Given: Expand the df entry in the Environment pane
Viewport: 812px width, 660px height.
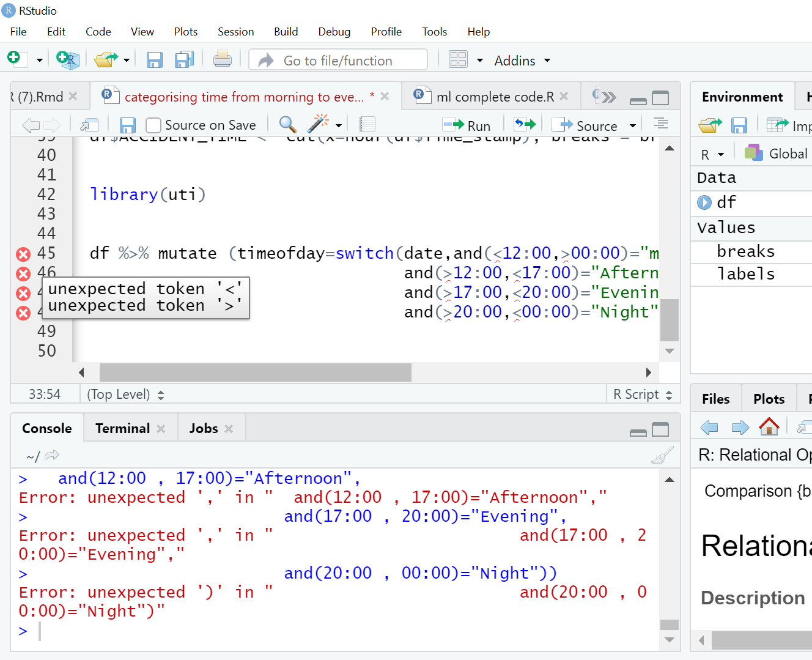Looking at the screenshot, I should (x=704, y=202).
